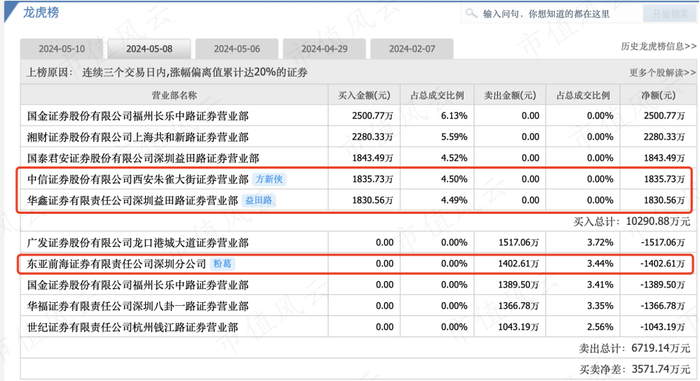Image resolution: width=700 pixels, height=381 pixels.
Task: Click the 卖出金额(元) column header
Action: coord(510,95)
